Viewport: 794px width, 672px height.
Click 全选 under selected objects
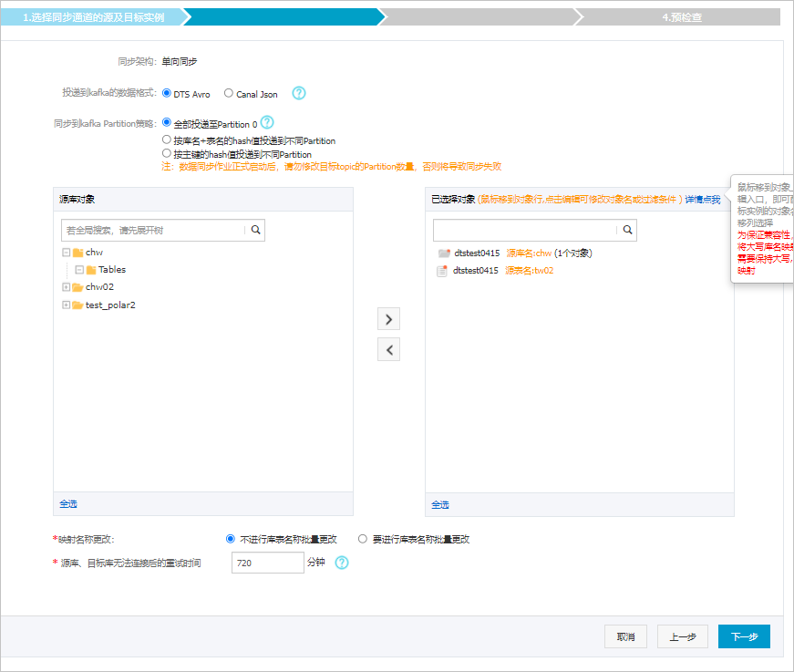click(x=440, y=505)
